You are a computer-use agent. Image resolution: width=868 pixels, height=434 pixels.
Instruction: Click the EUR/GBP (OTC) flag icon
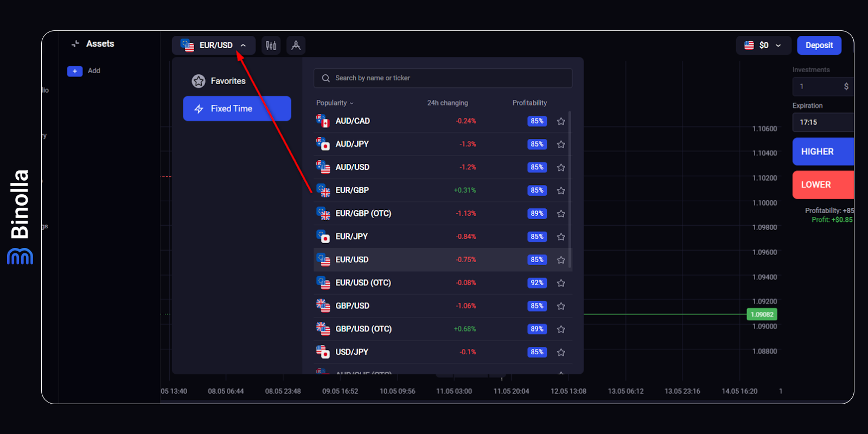(323, 214)
